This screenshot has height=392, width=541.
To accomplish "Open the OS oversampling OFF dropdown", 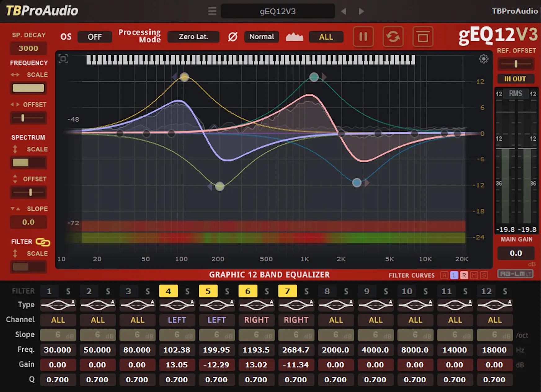I will [95, 37].
